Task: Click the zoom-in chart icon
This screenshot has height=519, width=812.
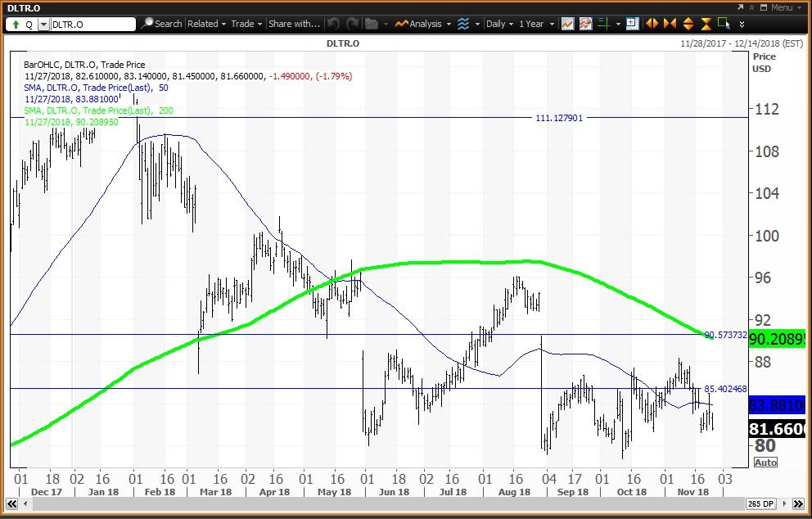Action: 632,24
